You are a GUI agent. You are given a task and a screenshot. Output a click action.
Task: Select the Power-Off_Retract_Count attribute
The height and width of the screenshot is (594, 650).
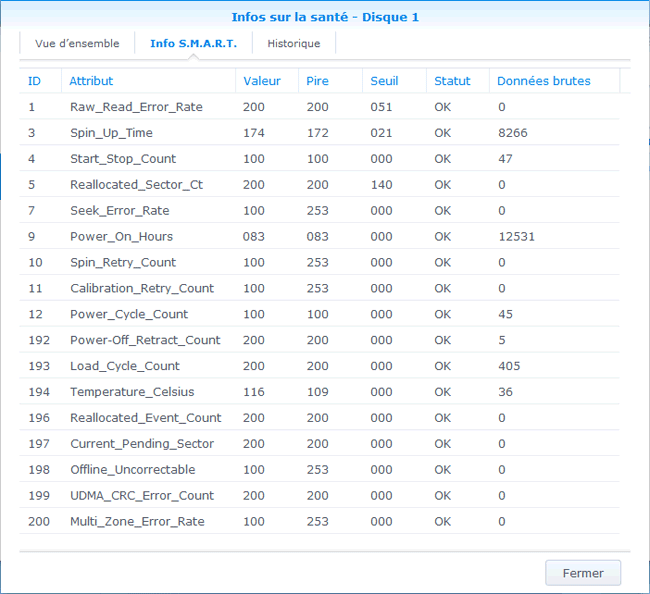click(x=145, y=340)
